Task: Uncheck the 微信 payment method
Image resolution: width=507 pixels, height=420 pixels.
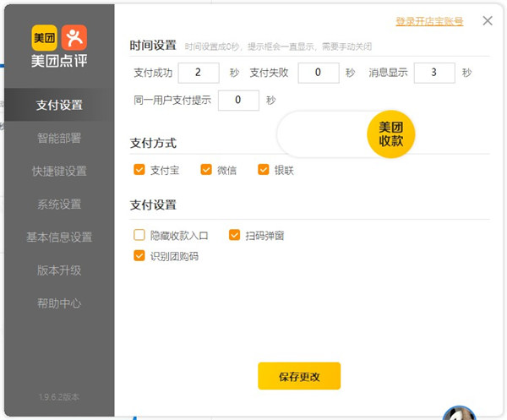Action: tap(206, 170)
